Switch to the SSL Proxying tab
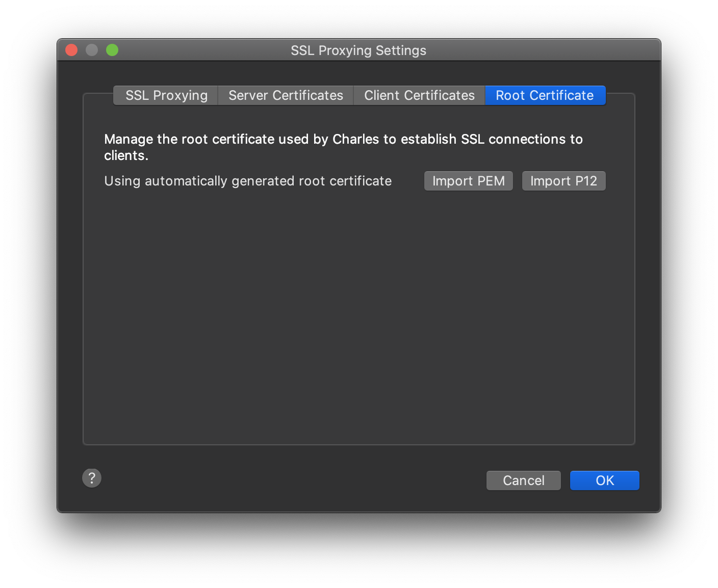Image resolution: width=718 pixels, height=588 pixels. coord(165,95)
